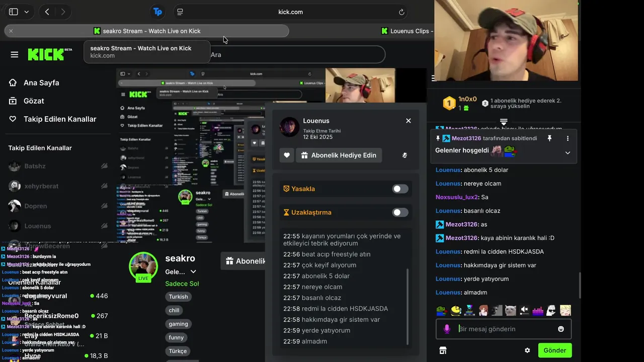Click the Abonelik subscribe button beside seakro
This screenshot has width=644, height=362.
pos(244,261)
